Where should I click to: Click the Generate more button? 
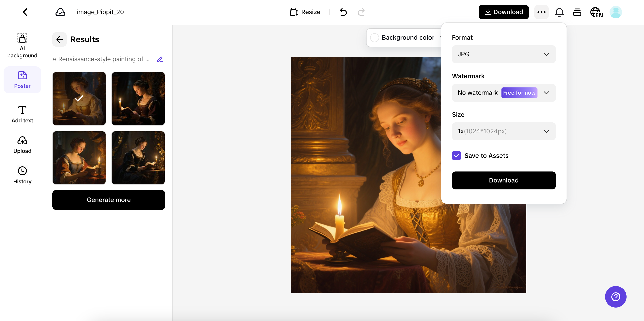(x=109, y=200)
